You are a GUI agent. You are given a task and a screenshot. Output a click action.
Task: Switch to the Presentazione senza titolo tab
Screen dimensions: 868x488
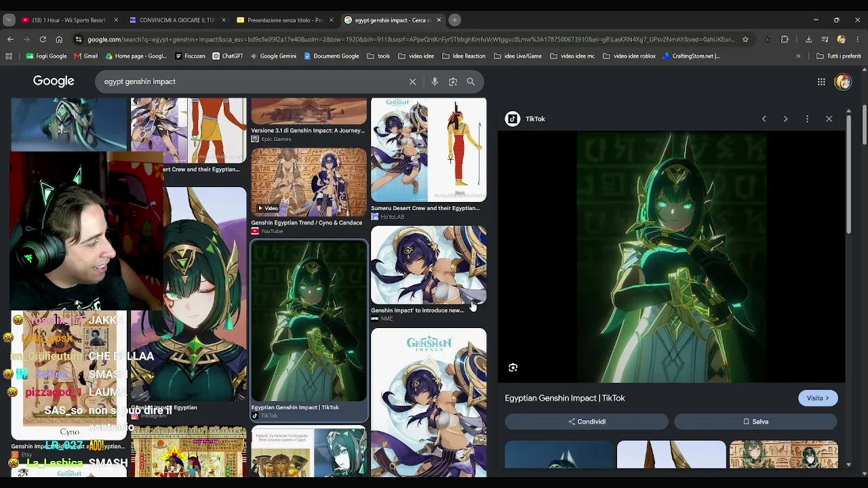tap(285, 20)
